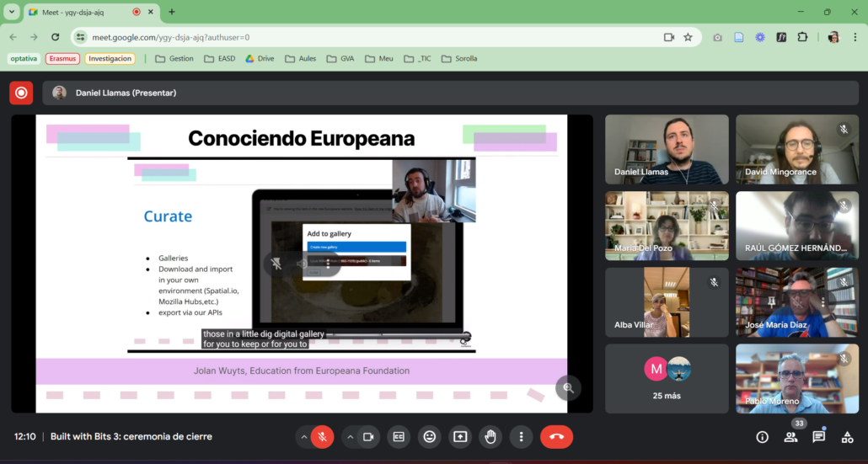The width and height of the screenshot is (868, 464).
Task: Mute presentation audio in overlay
Action: pos(303,264)
